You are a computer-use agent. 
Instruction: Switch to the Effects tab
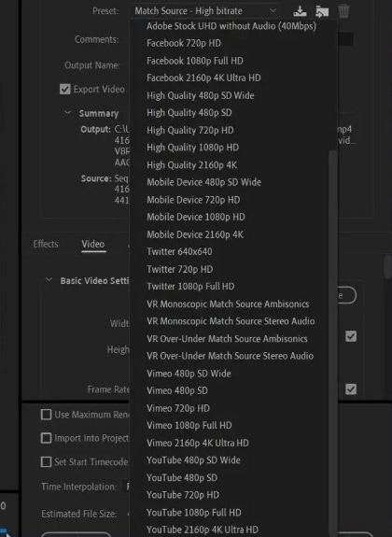pyautogui.click(x=46, y=244)
